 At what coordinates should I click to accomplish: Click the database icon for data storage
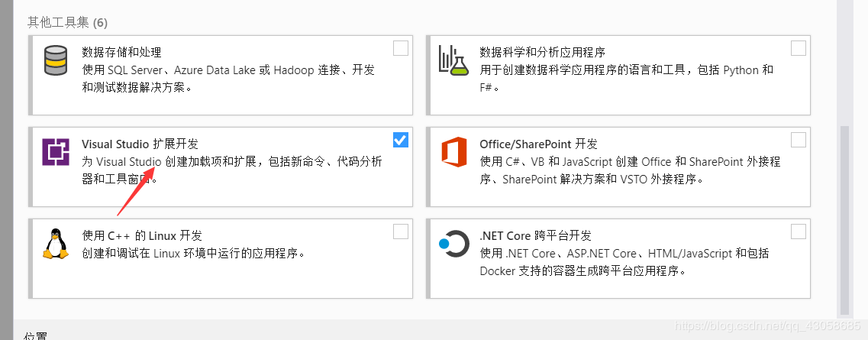tap(56, 60)
